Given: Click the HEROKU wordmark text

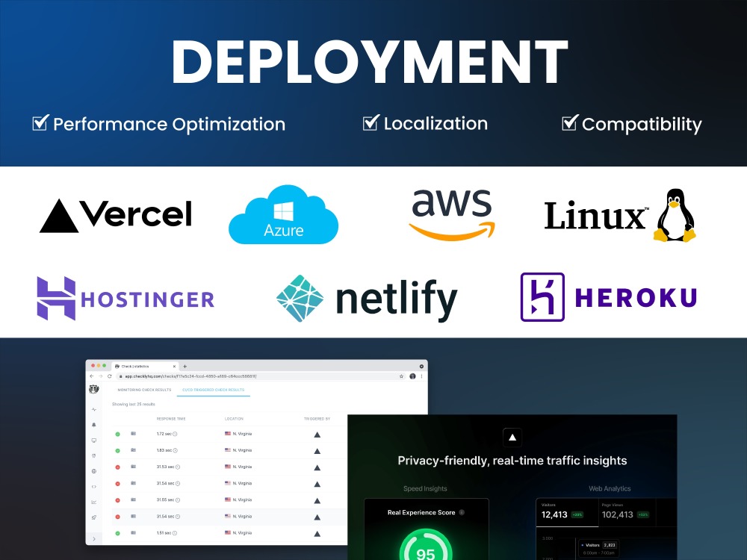Looking at the screenshot, I should (x=636, y=298).
